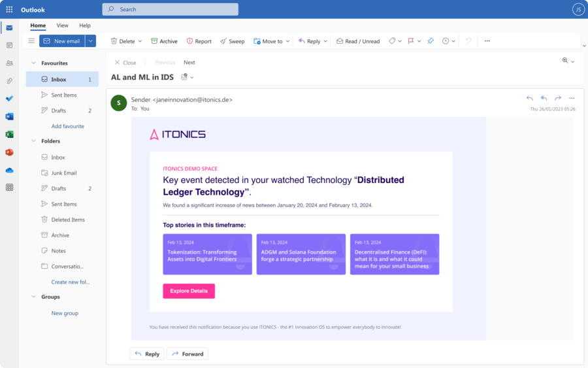Open the Tokenization story card
Viewport: 588px width, 368px height.
(x=207, y=254)
